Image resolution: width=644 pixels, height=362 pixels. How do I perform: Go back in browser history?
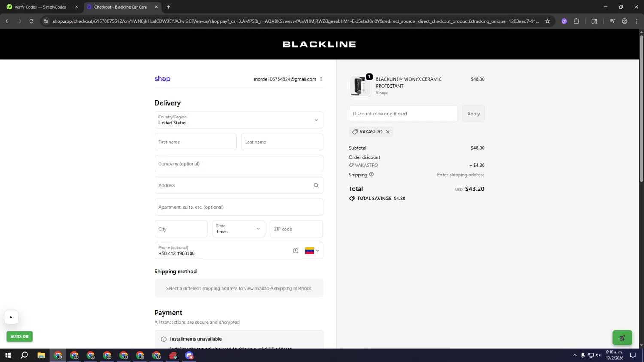pyautogui.click(x=7, y=21)
